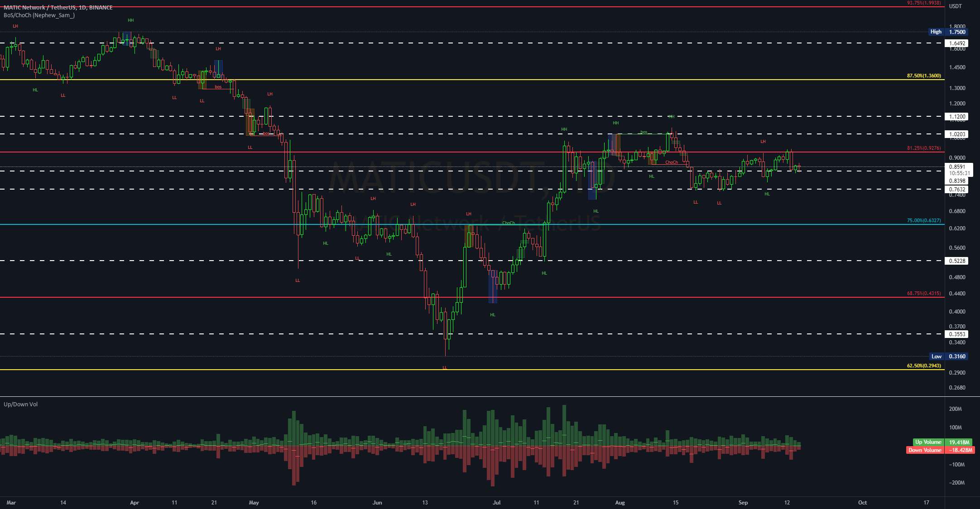Screen dimensions: 980x509
Task: Select the 0.8398 price level label
Action: click(956, 181)
